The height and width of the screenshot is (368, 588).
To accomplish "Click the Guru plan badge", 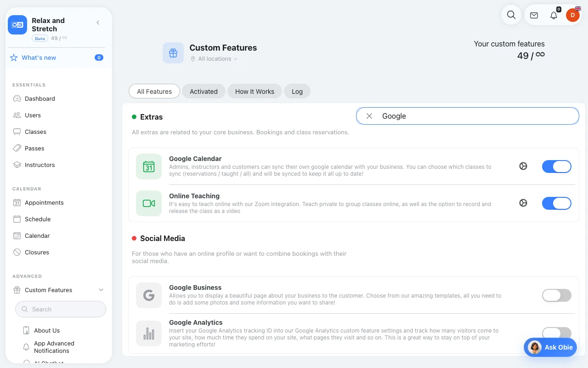I will point(40,38).
